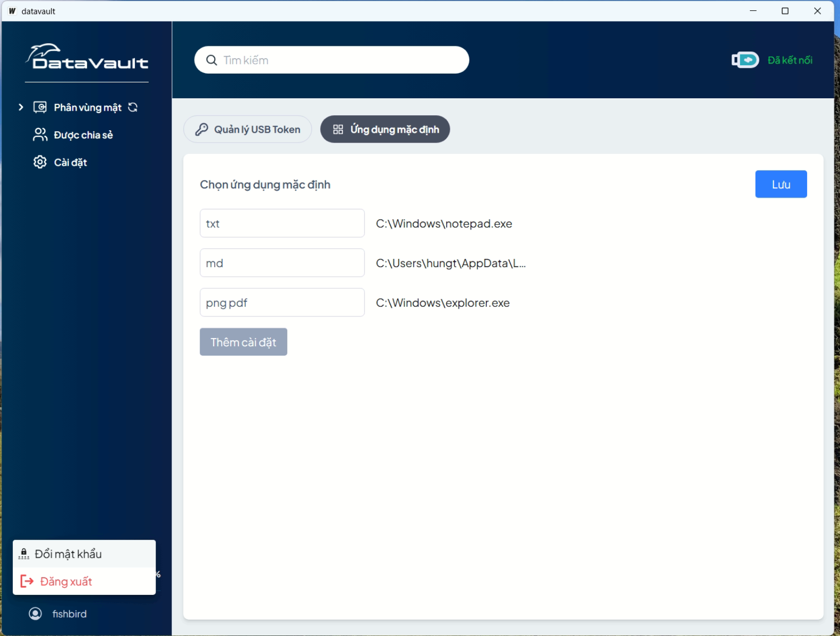Click the txt extension input field
This screenshot has height=636, width=840.
point(282,223)
